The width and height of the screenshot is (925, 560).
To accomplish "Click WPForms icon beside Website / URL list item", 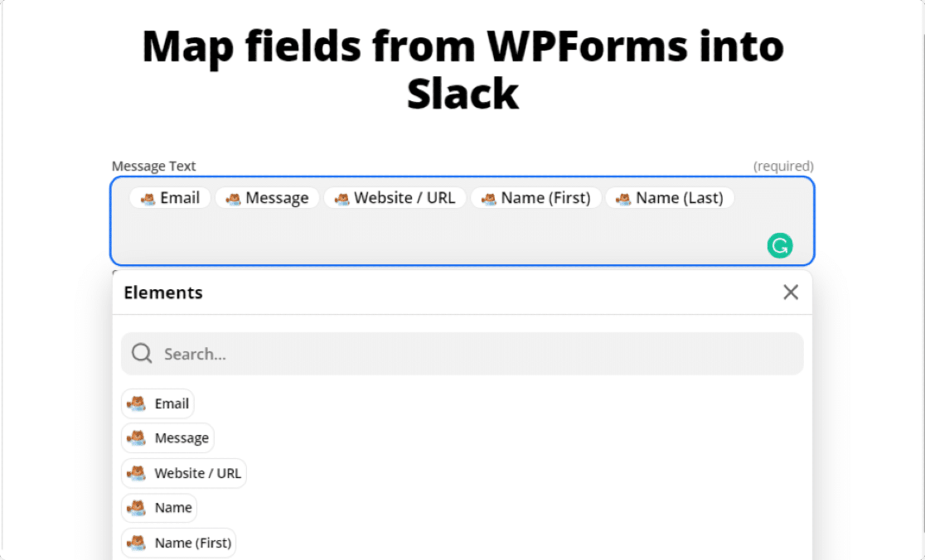I will click(136, 473).
